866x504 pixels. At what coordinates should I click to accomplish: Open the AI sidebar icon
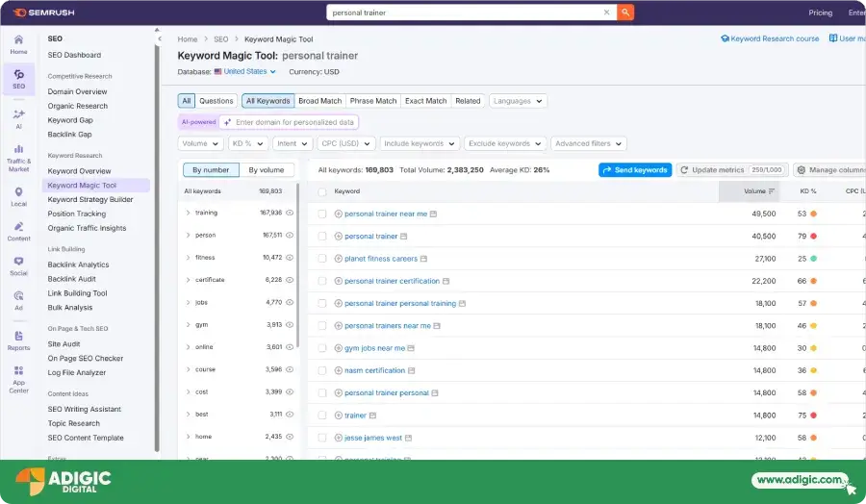point(18,118)
